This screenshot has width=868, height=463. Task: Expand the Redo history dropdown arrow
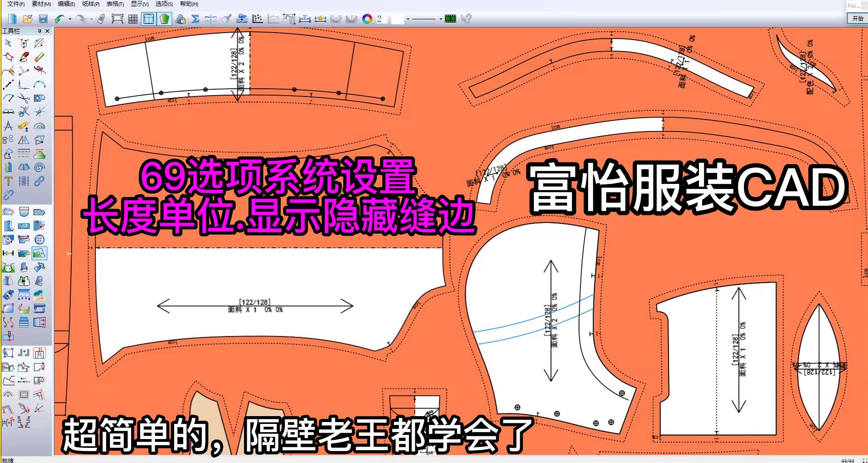(x=91, y=19)
